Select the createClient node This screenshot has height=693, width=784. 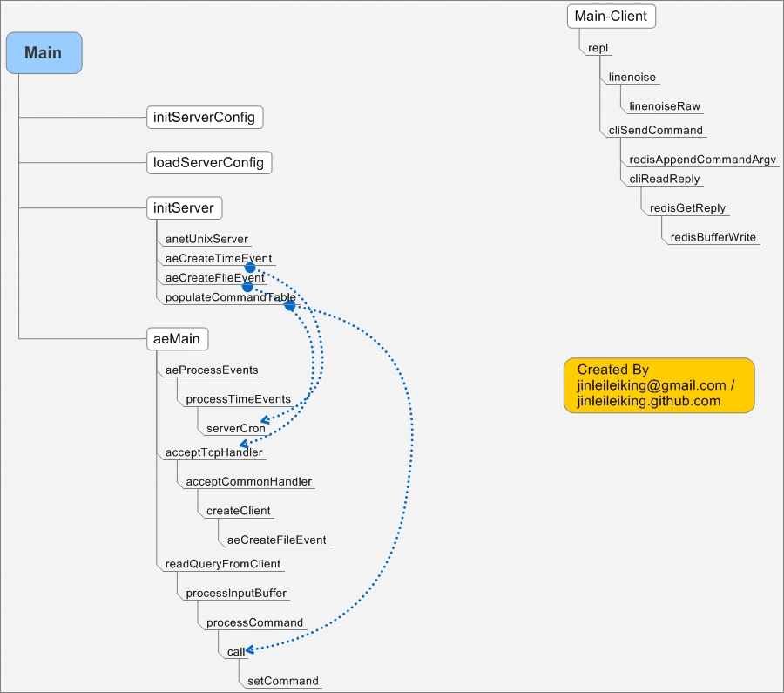click(x=236, y=510)
